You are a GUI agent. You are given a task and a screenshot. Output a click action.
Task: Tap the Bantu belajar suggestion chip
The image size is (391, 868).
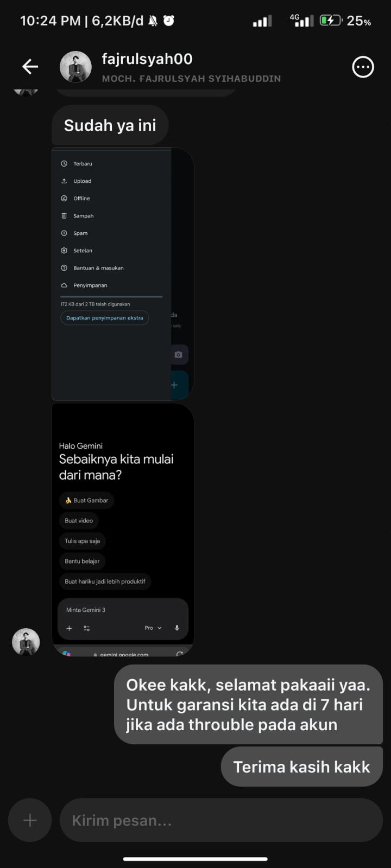click(x=82, y=561)
